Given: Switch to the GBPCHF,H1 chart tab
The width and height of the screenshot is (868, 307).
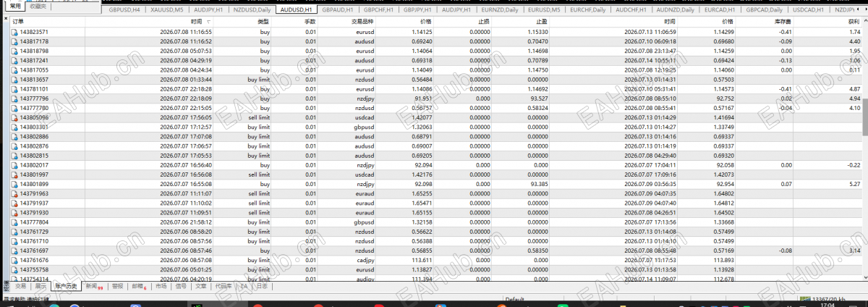Looking at the screenshot, I should [x=378, y=10].
